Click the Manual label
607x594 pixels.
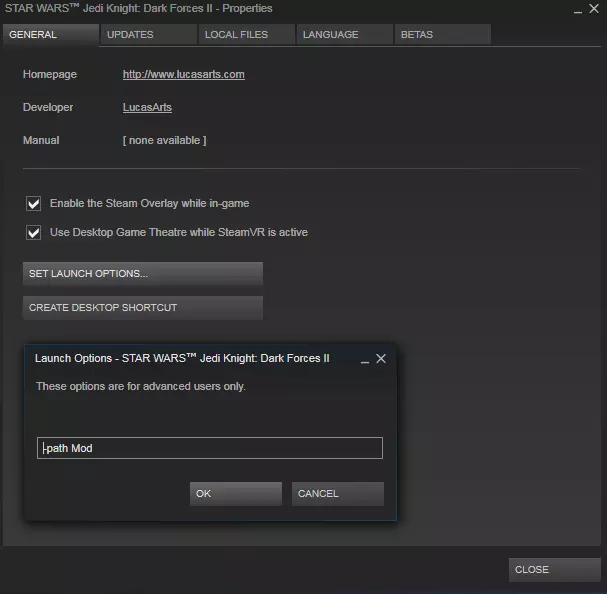[x=41, y=140]
